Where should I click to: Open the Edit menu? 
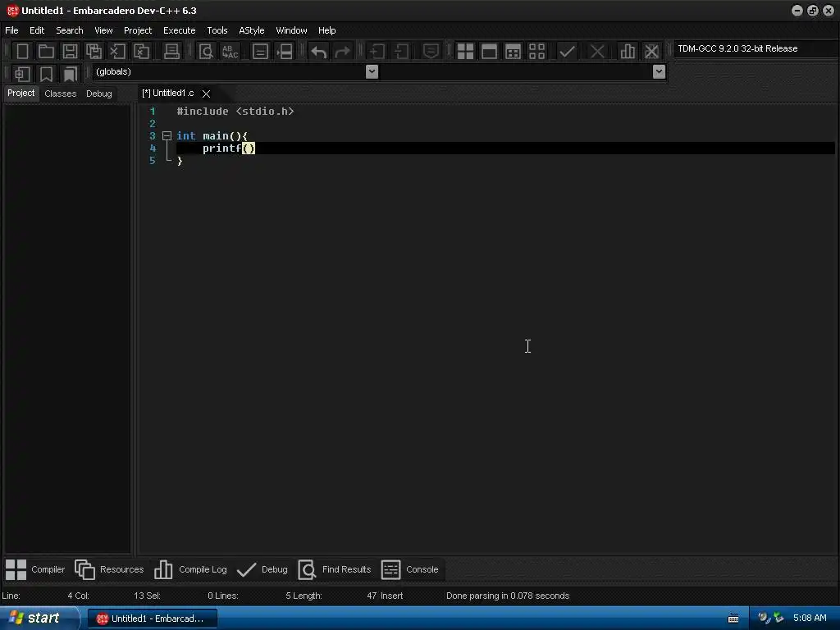click(37, 30)
